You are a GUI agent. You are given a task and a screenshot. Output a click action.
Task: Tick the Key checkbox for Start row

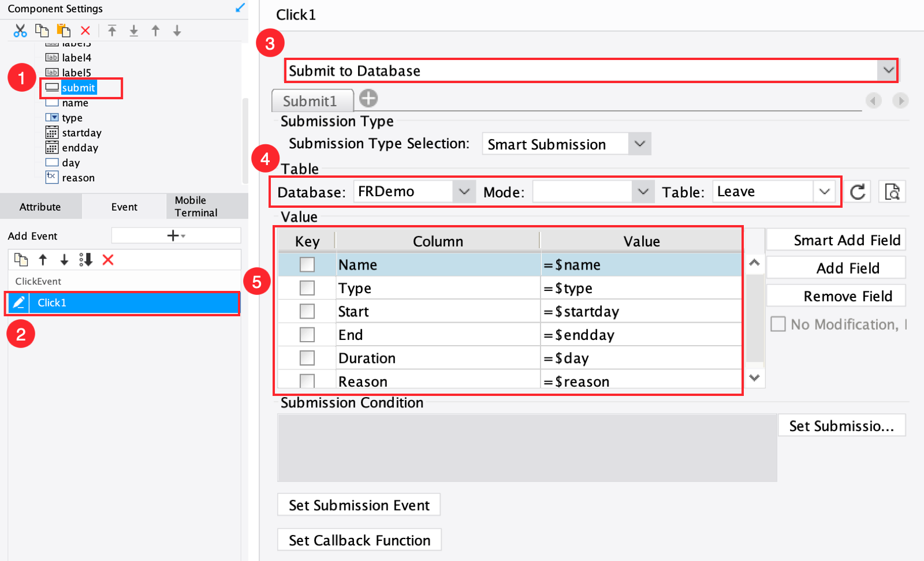(307, 311)
